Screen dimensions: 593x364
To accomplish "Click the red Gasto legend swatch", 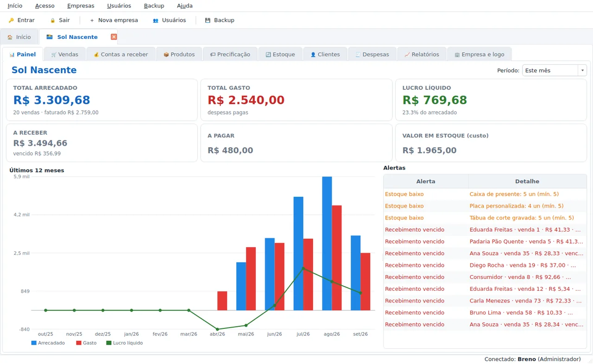I will pyautogui.click(x=79, y=343).
